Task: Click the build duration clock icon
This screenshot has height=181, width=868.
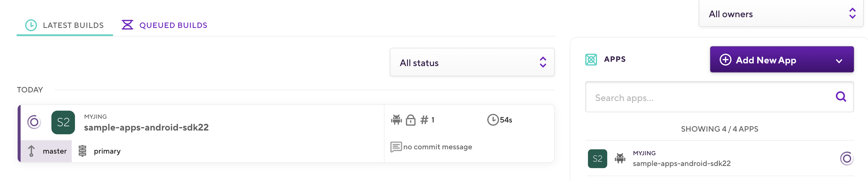Action: (493, 120)
